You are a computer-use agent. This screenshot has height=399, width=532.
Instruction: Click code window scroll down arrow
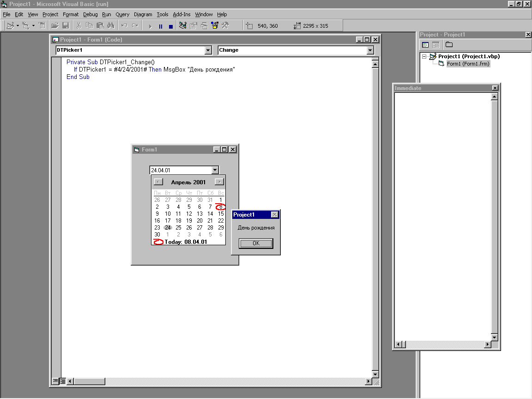point(375,374)
